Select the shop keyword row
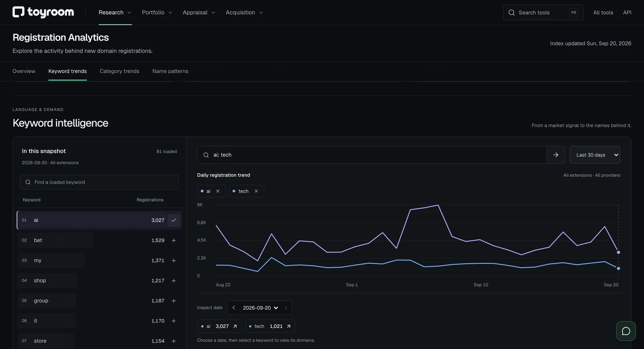This screenshot has width=644, height=349. 99,281
